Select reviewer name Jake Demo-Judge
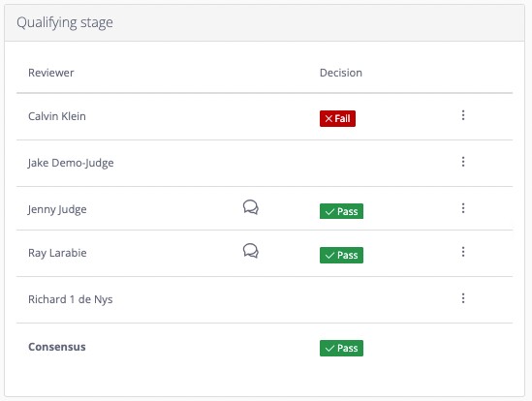 [71, 163]
